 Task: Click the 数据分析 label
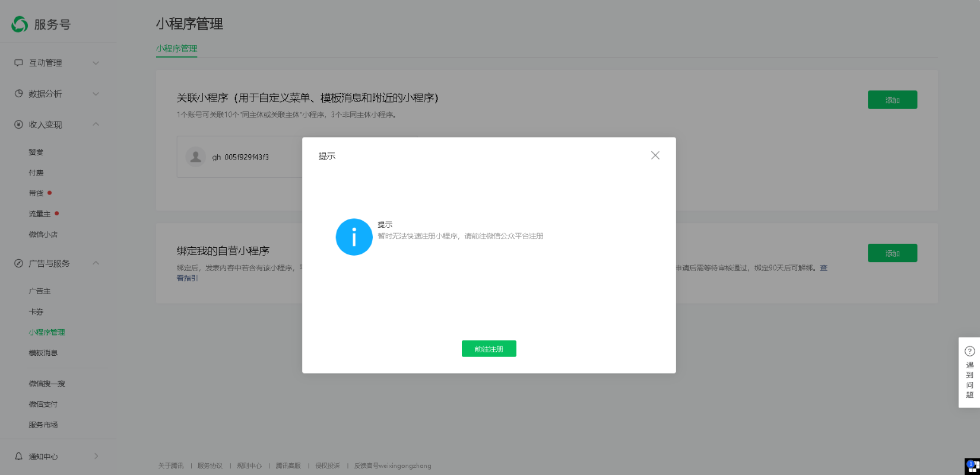tap(45, 94)
